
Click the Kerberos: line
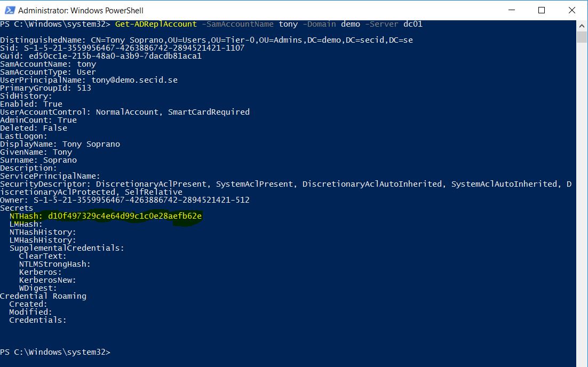click(x=41, y=272)
